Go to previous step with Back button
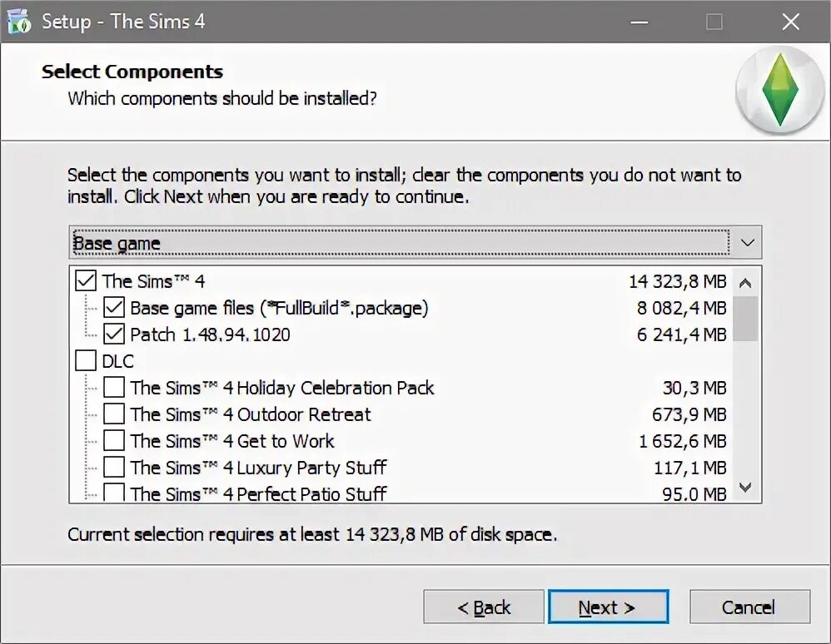The image size is (831, 644). point(483,607)
